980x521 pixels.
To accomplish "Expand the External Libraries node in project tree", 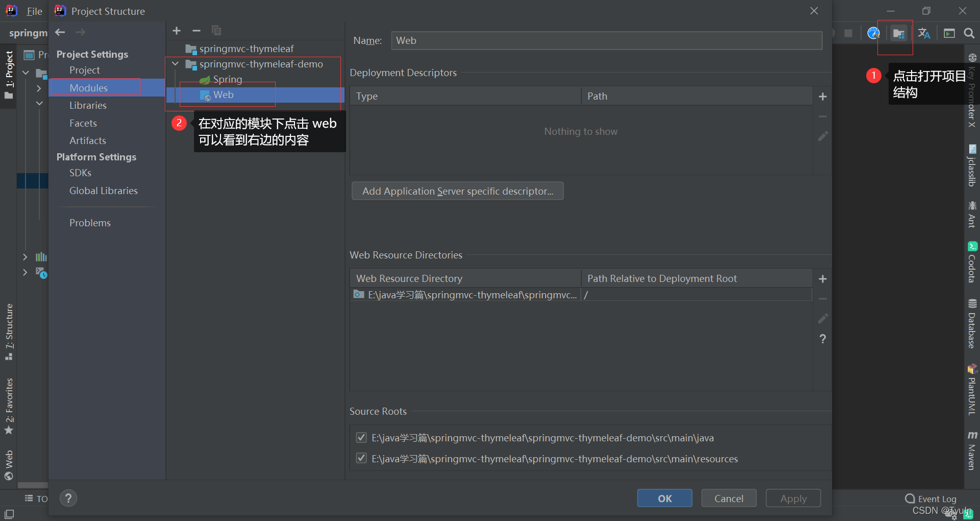I will [25, 257].
